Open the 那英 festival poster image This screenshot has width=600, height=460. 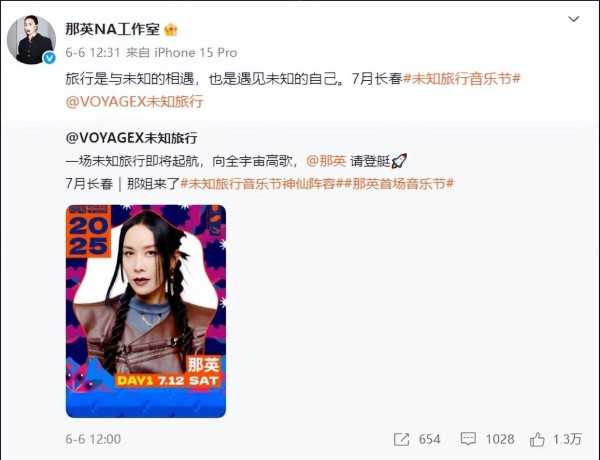tap(146, 311)
